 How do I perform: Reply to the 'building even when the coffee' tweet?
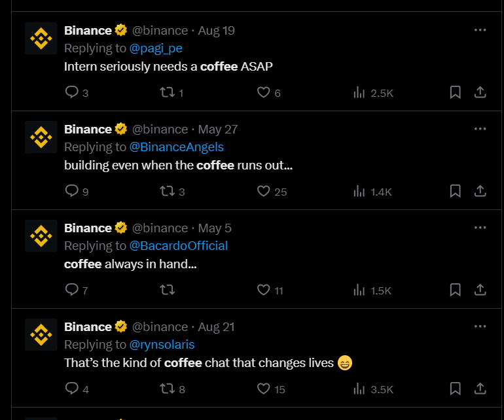[72, 192]
